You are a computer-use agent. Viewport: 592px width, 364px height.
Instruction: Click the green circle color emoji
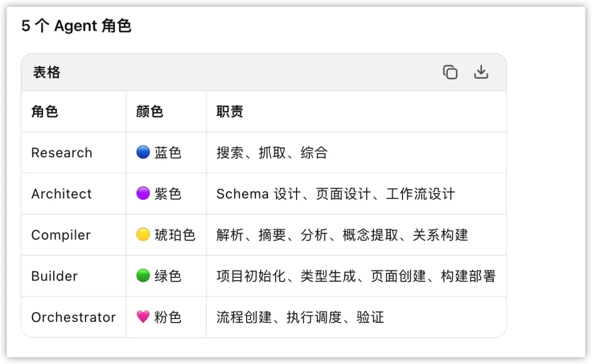pos(143,276)
